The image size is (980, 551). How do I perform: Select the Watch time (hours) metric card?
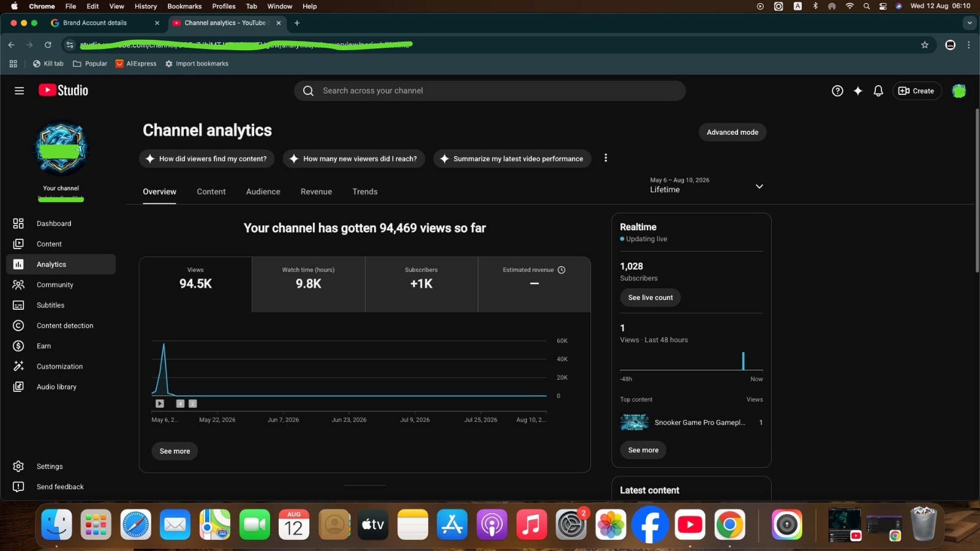click(x=308, y=285)
